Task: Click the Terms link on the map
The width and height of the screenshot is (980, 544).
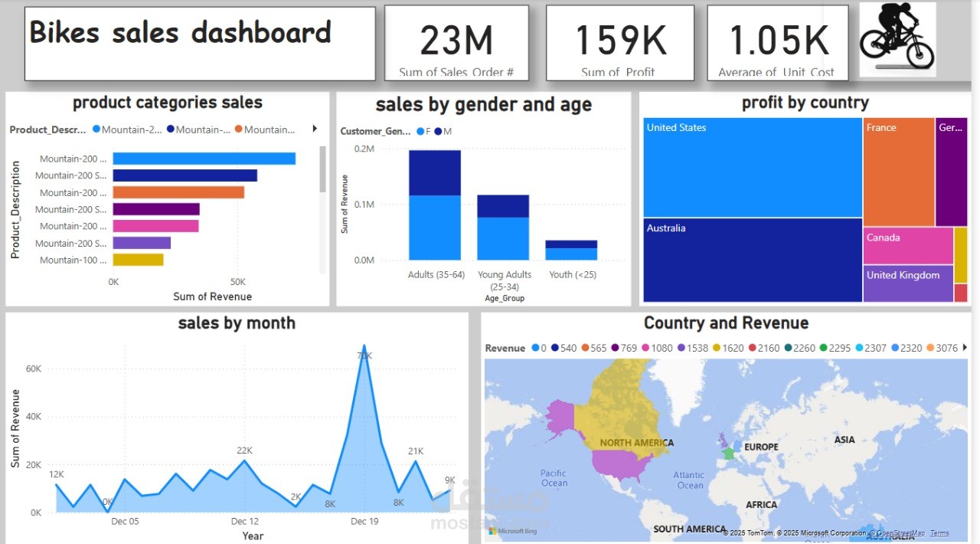Action: (939, 533)
